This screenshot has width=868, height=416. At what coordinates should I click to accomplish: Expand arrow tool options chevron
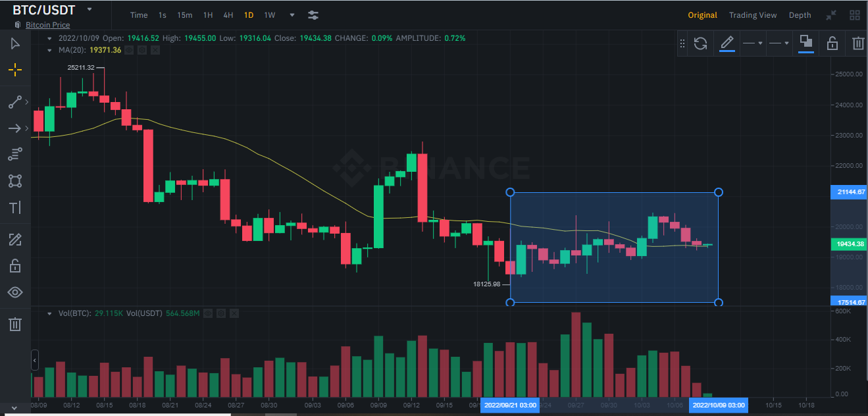26,128
